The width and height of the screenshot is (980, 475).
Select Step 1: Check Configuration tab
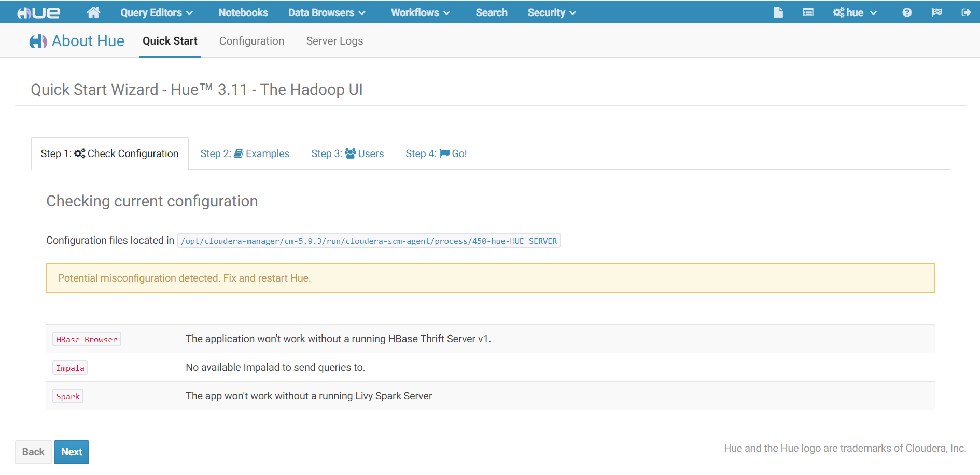pos(109,153)
